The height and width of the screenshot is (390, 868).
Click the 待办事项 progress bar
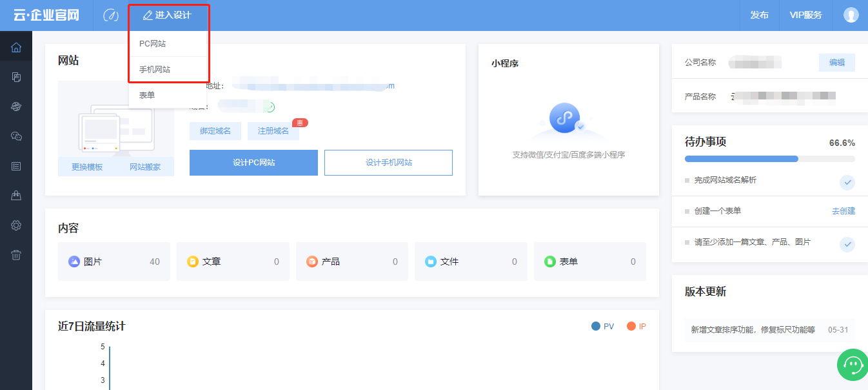[x=769, y=159]
